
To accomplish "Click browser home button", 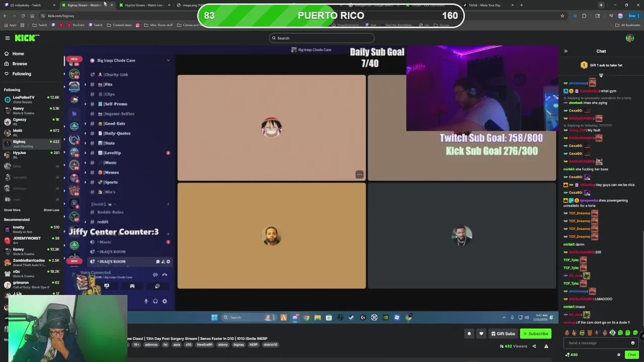I will pos(32,16).
